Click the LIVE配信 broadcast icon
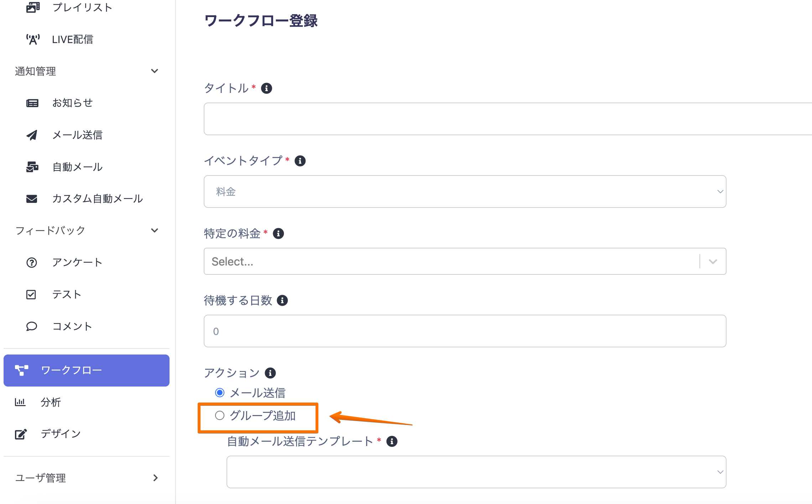Image resolution: width=812 pixels, height=504 pixels. pyautogui.click(x=33, y=39)
